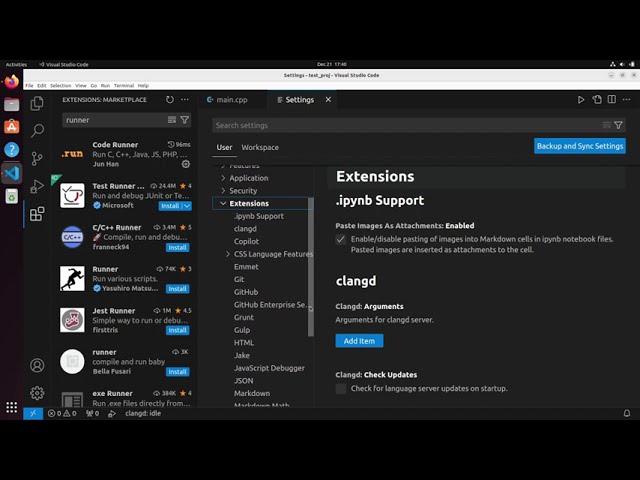The height and width of the screenshot is (480, 640).
Task: Select JavaScript Debugger in settings tree
Action: coord(269,368)
